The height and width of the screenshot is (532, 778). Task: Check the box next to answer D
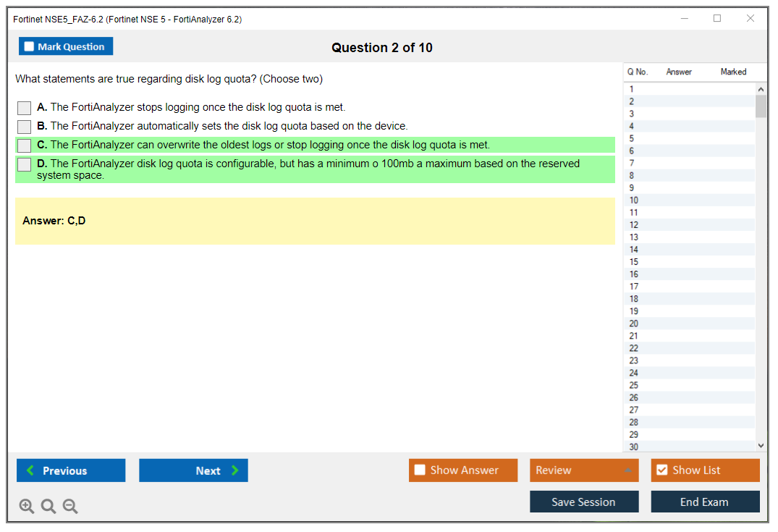[x=25, y=164]
